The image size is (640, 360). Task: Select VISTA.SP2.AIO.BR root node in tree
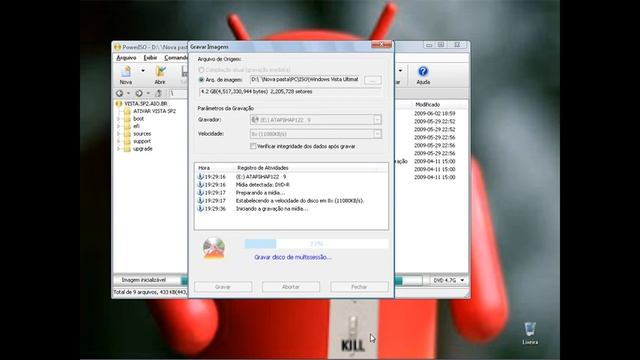coord(145,104)
